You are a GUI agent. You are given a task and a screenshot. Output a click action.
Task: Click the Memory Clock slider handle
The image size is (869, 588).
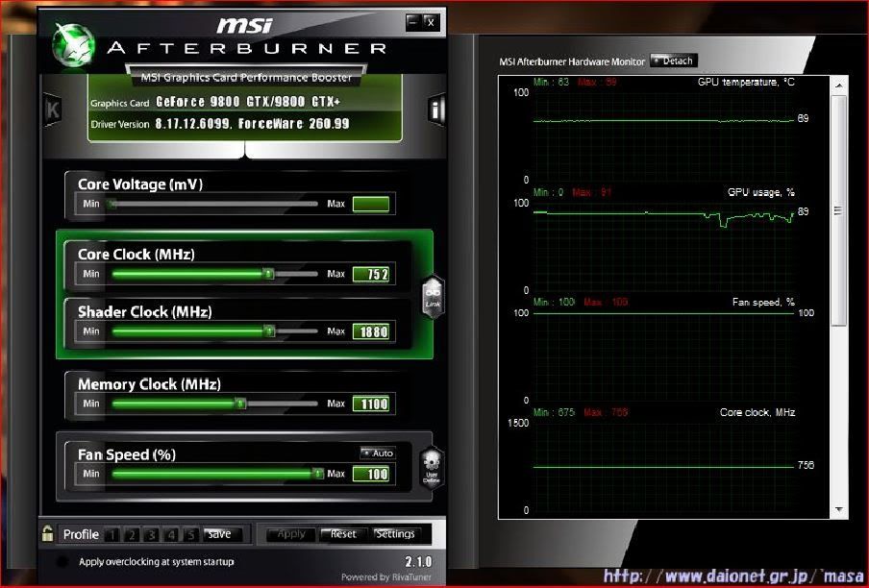(x=240, y=404)
